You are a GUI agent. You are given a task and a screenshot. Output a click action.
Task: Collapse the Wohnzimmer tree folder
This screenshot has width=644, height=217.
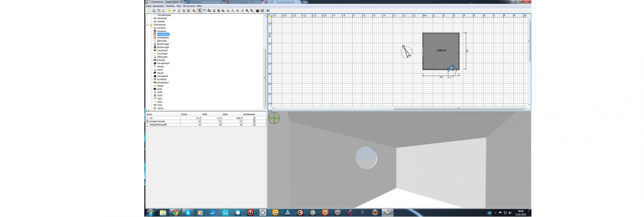147,25
